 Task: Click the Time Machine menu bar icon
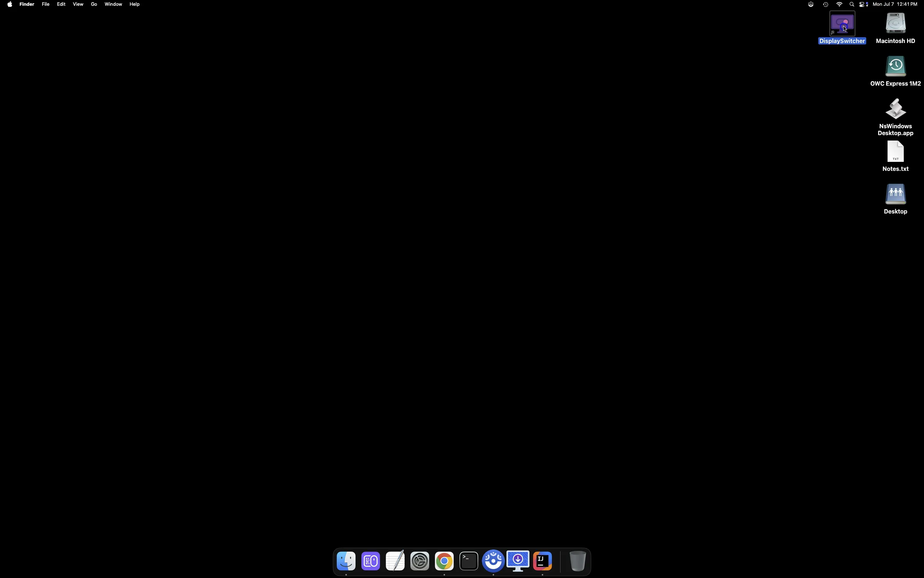pyautogui.click(x=826, y=5)
